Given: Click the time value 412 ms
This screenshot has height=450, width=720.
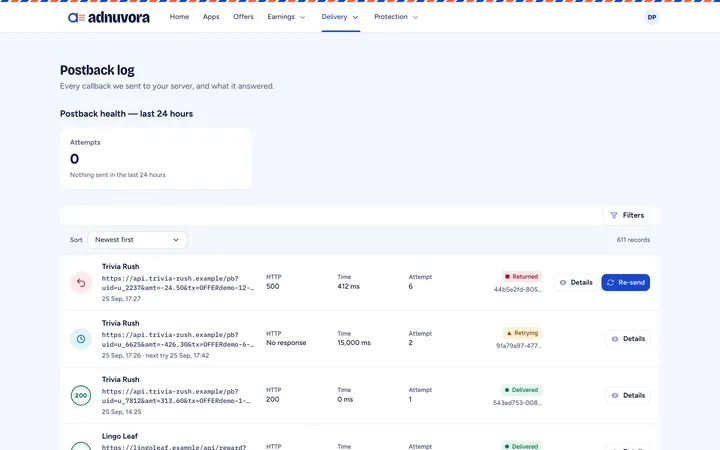Looking at the screenshot, I should point(349,287).
